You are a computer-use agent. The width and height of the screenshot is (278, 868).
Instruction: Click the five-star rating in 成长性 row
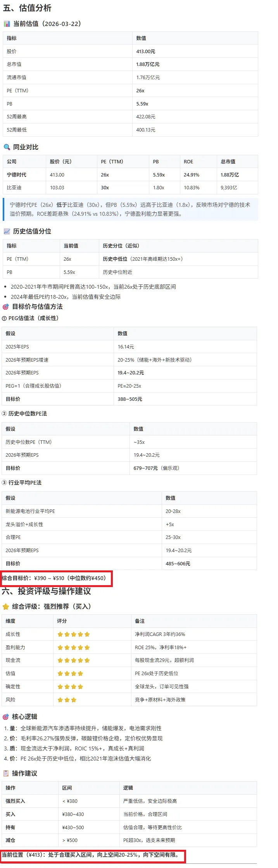(74, 634)
